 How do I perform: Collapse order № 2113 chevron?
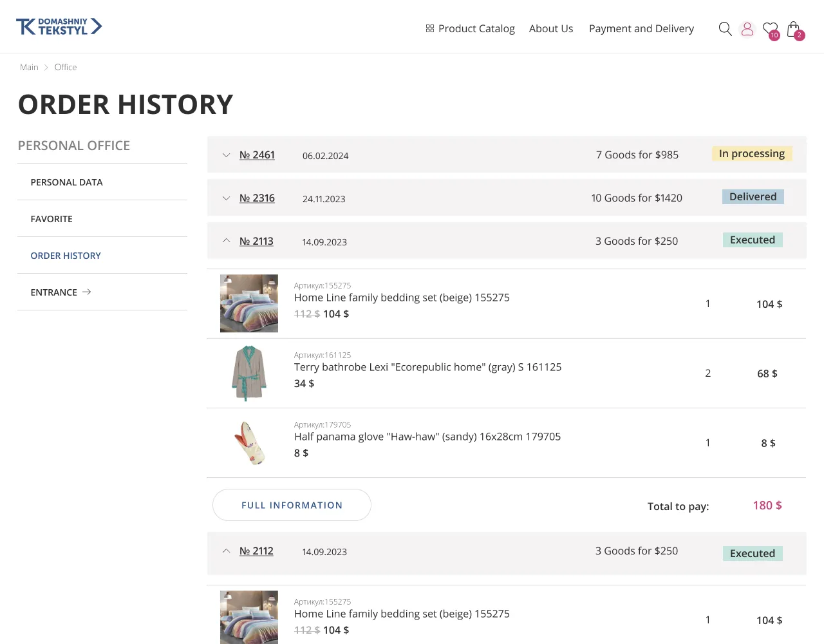[226, 241]
